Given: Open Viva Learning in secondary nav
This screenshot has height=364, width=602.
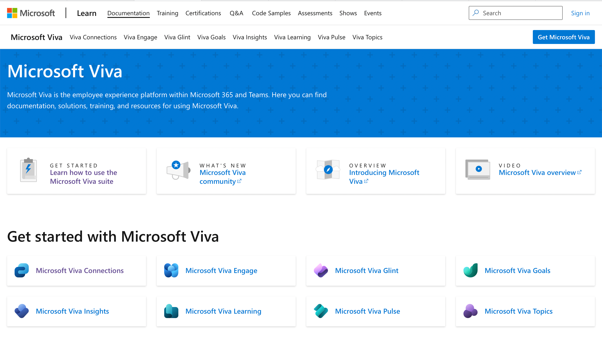Looking at the screenshot, I should (x=292, y=37).
